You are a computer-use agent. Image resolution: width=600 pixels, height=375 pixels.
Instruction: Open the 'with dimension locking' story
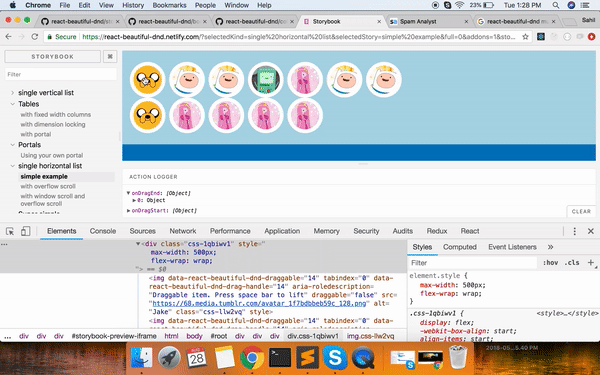pos(53,124)
